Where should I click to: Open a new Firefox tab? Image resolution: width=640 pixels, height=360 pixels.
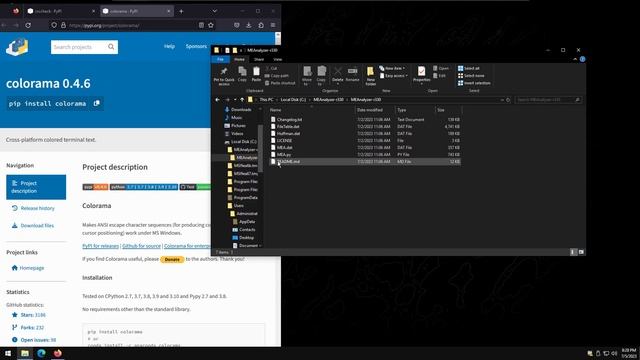181,11
